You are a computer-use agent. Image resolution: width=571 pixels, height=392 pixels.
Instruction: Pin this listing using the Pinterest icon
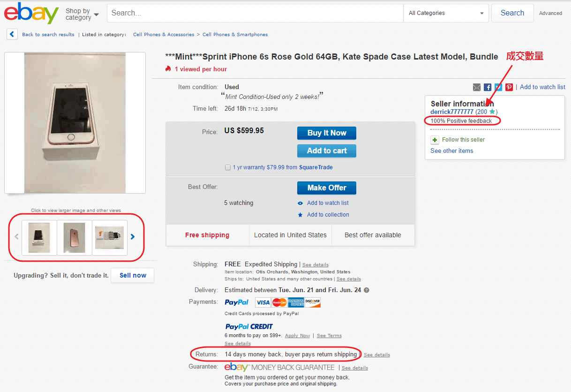(x=509, y=87)
